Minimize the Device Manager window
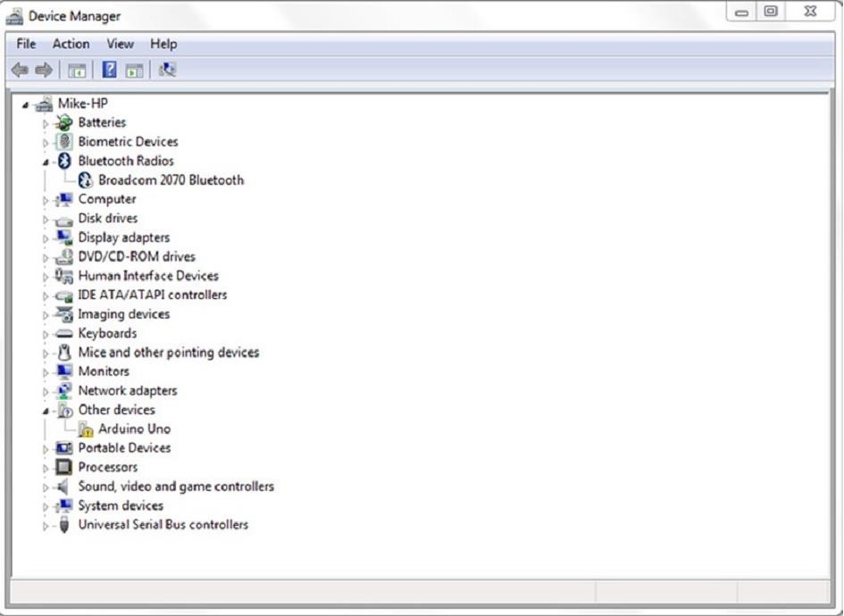The width and height of the screenshot is (844, 616). 741,12
